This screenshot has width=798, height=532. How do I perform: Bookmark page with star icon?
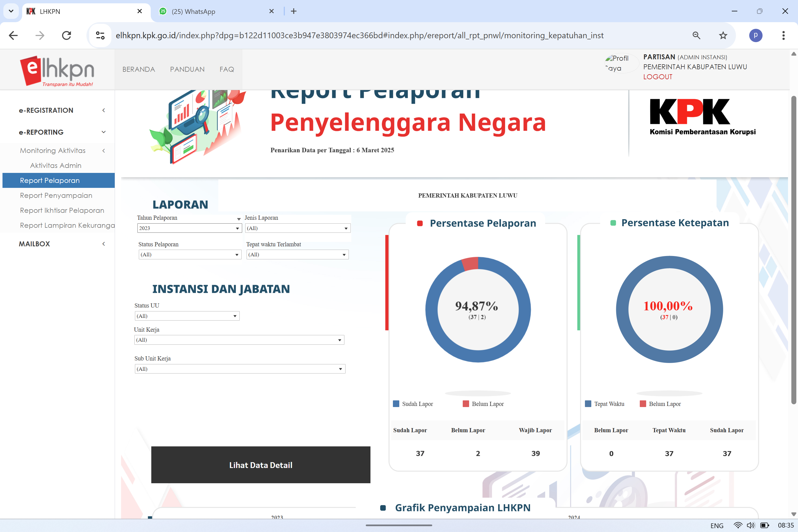[x=723, y=35]
